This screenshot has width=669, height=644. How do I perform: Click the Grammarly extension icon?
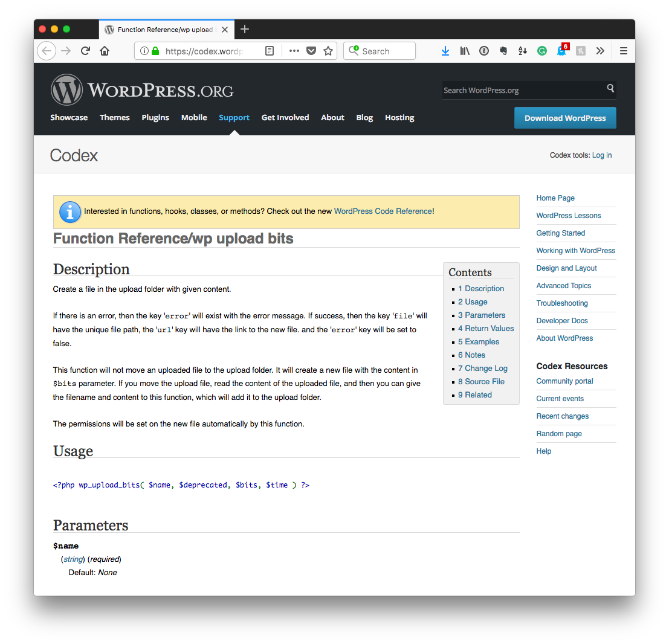pyautogui.click(x=542, y=51)
